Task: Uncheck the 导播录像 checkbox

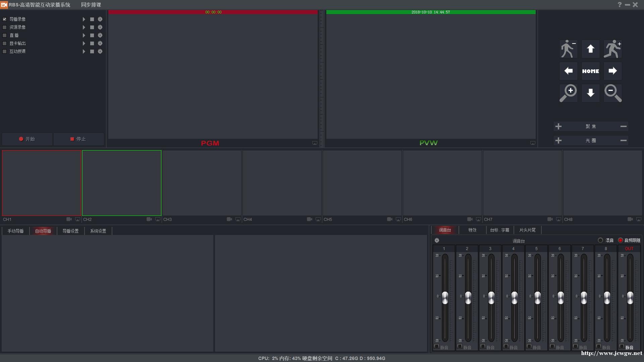Action: [x=5, y=19]
